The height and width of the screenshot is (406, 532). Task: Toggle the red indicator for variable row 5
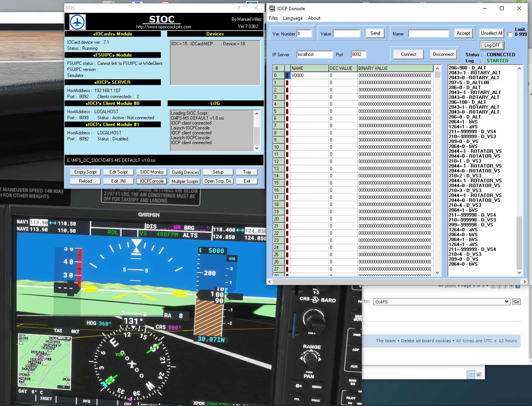tap(287, 111)
